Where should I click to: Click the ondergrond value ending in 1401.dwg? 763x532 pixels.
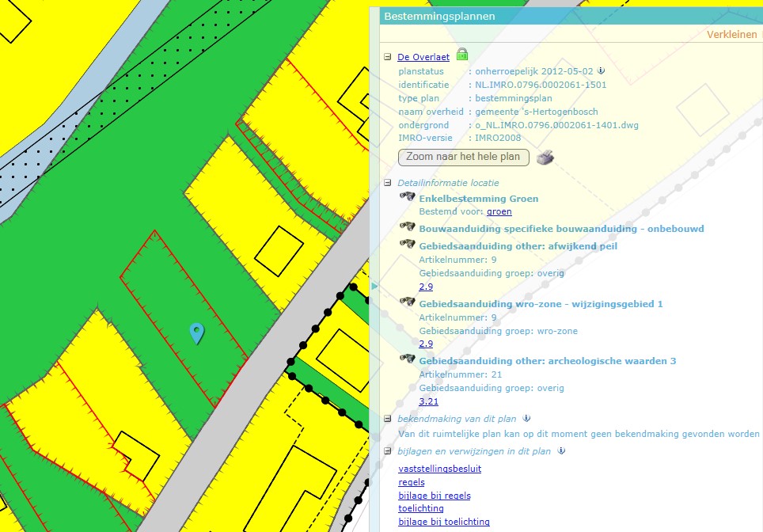556,125
